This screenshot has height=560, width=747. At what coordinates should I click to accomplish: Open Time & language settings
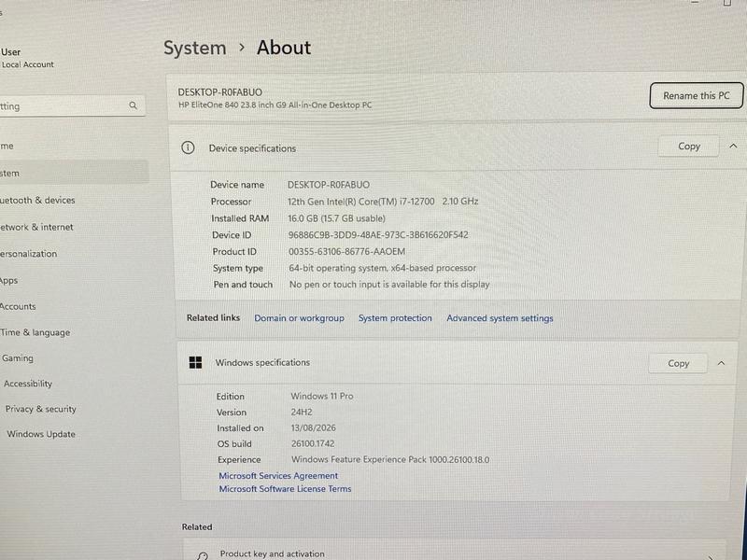pyautogui.click(x=35, y=332)
